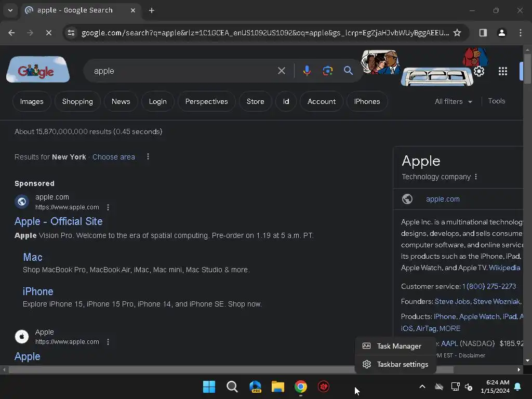This screenshot has height=399, width=532.
Task: Open Chrome side panel
Action: coord(483,33)
